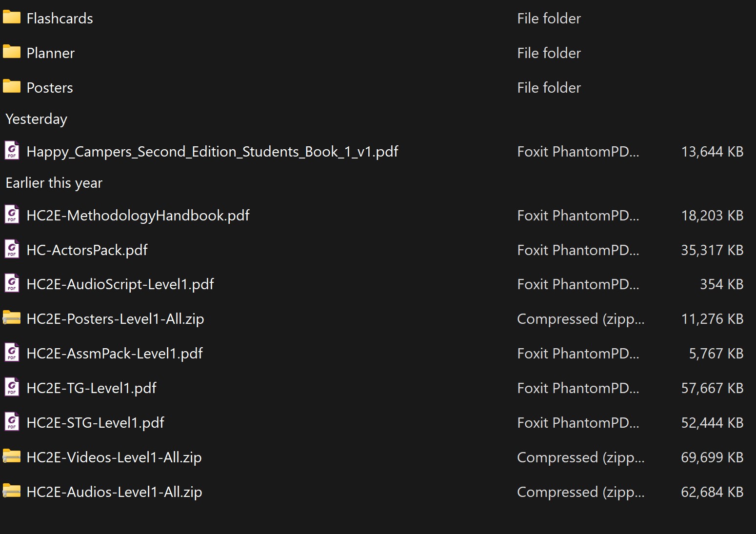Click the 13,644 KB size entry
This screenshot has width=756, height=534.
pos(712,152)
